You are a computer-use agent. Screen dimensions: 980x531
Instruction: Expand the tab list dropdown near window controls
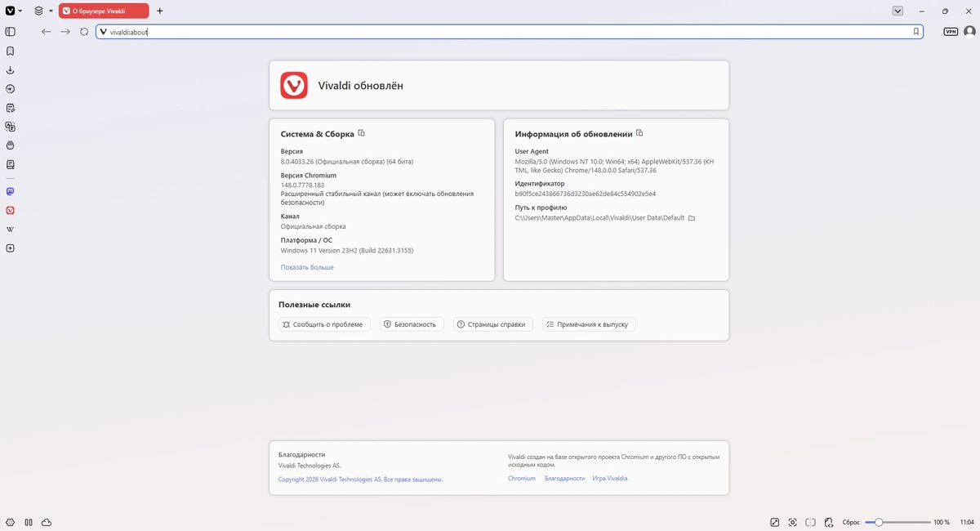(x=898, y=11)
